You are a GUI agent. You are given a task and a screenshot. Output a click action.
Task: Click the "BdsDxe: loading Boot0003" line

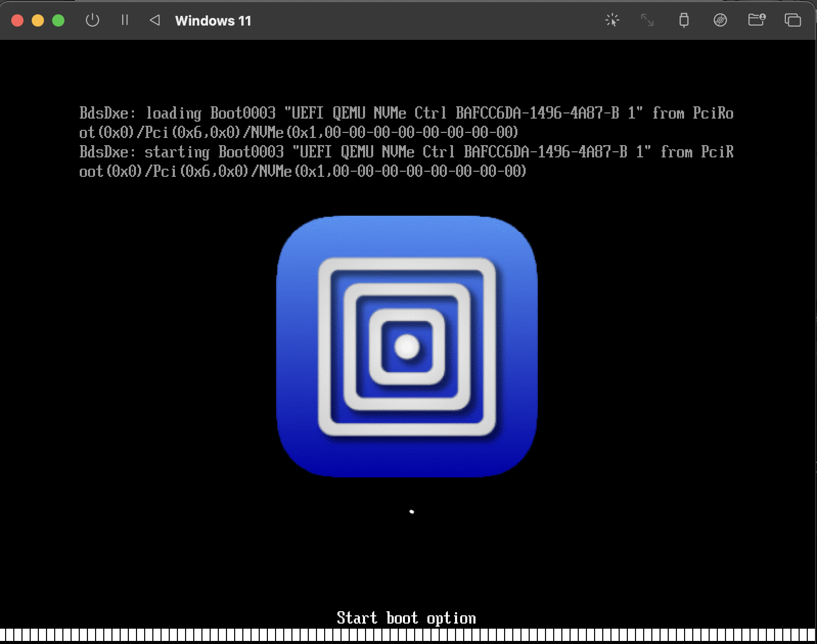pyautogui.click(x=406, y=123)
